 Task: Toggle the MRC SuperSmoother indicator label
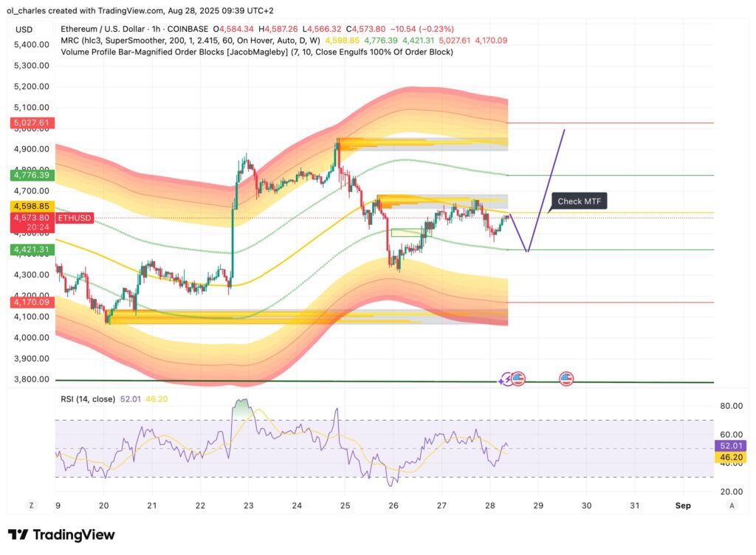[185, 41]
